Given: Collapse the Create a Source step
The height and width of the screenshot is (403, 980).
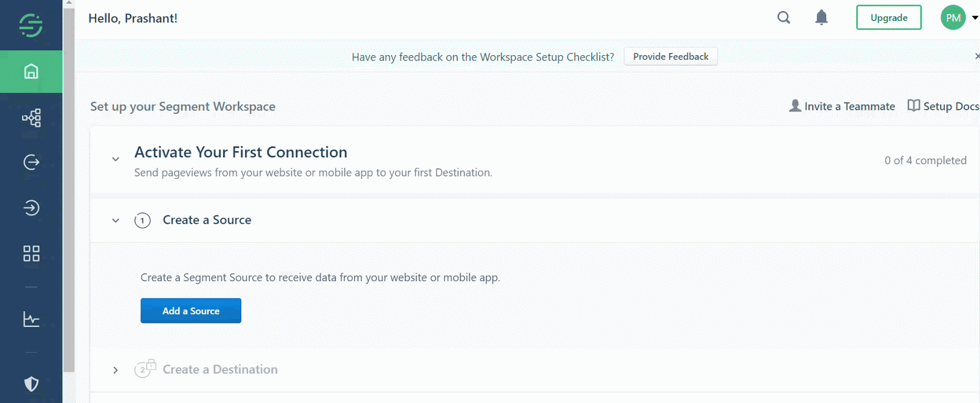Looking at the screenshot, I should pos(115,220).
